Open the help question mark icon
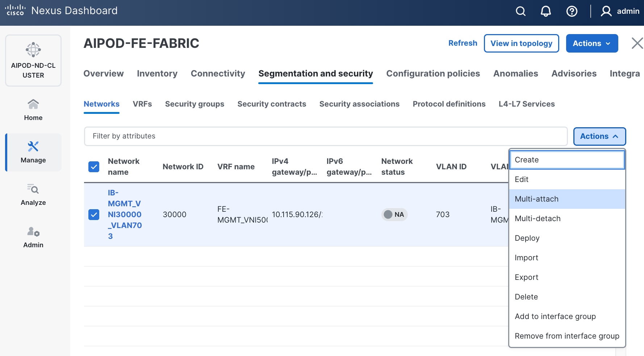 572,11
